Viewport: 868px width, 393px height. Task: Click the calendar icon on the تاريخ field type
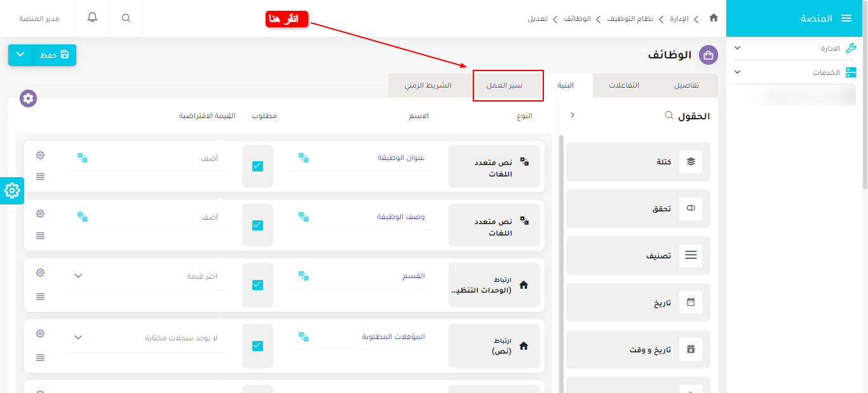tap(690, 303)
